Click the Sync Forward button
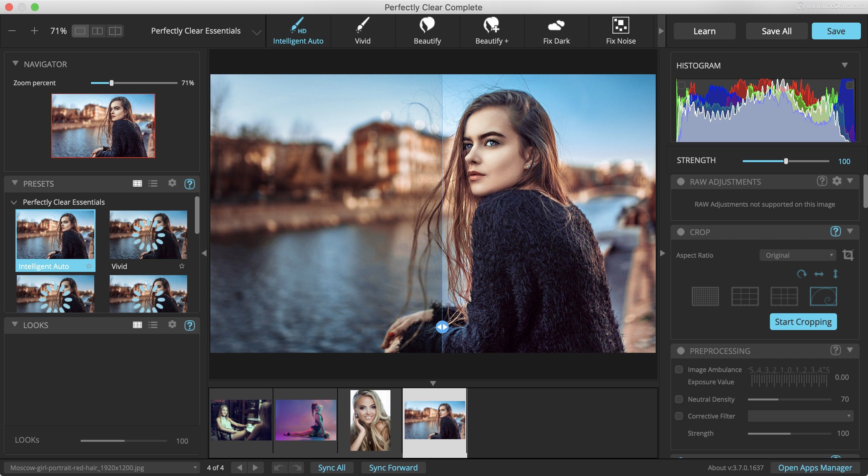 [x=393, y=467]
